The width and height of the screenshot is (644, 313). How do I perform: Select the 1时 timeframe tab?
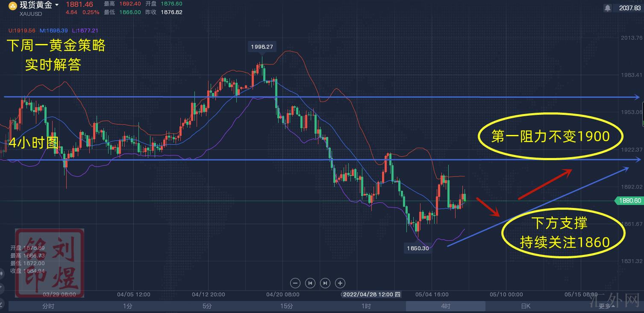coord(366,306)
